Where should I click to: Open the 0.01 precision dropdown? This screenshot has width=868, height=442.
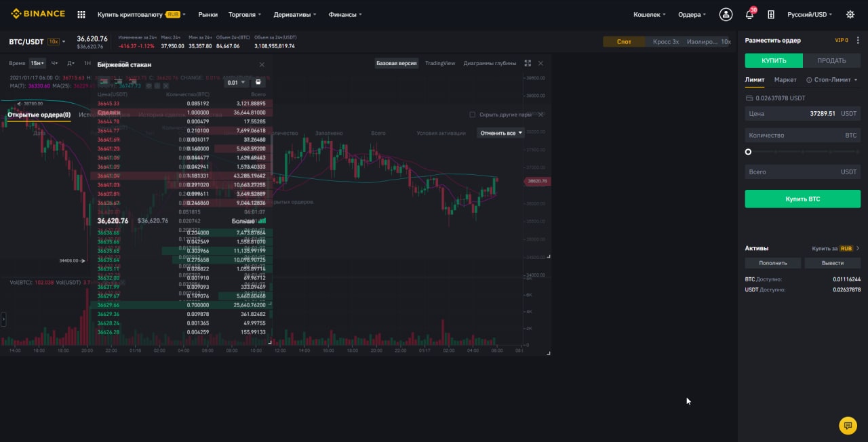236,82
